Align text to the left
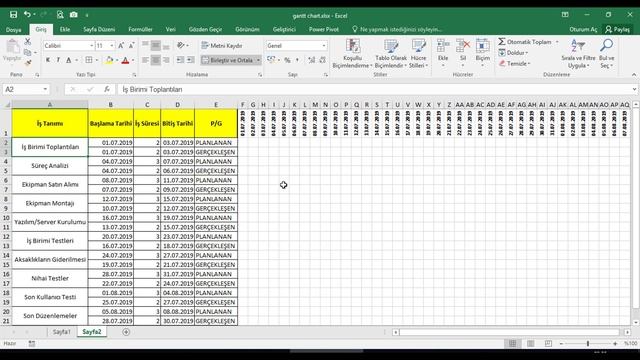The image size is (640, 360). tap(145, 60)
